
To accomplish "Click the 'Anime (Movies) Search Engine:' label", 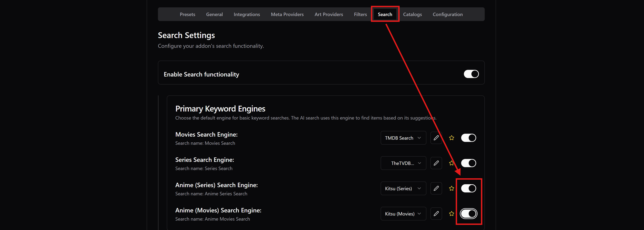I will point(218,210).
